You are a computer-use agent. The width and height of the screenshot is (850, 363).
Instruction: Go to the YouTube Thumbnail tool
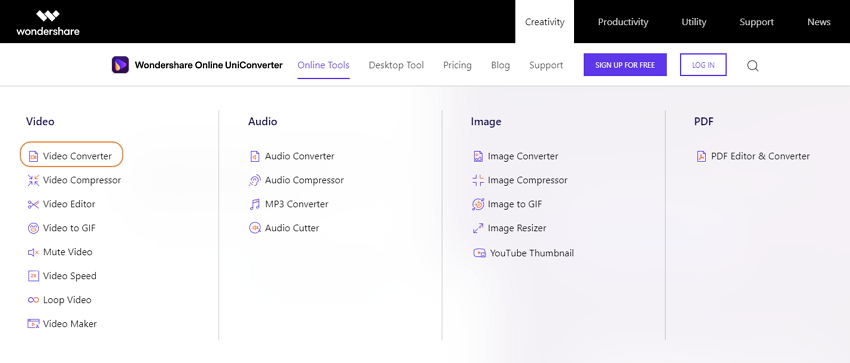coord(532,253)
